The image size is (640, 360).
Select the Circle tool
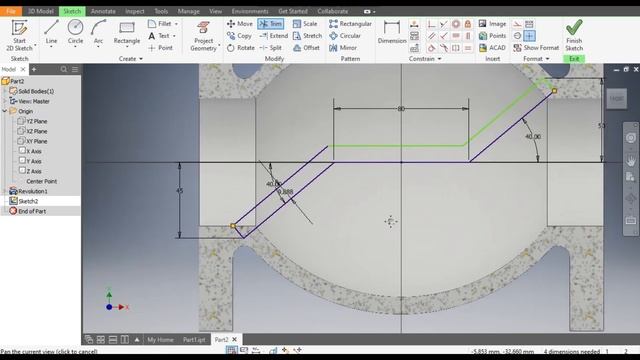pos(75,33)
